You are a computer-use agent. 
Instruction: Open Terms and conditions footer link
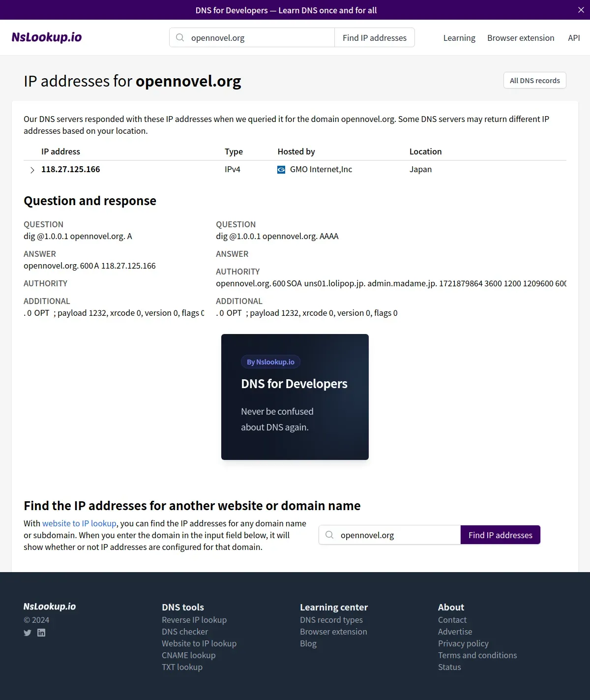tap(477, 655)
